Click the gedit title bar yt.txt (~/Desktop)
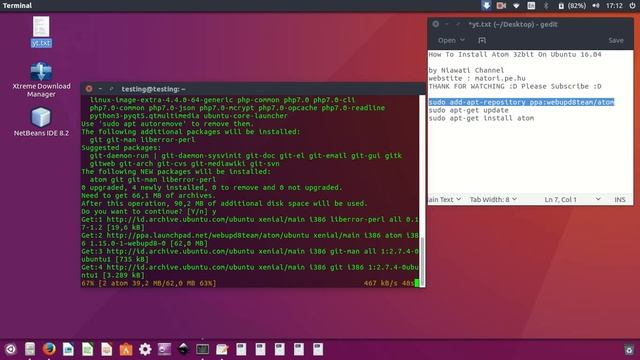The height and width of the screenshot is (360, 640). pos(513,24)
